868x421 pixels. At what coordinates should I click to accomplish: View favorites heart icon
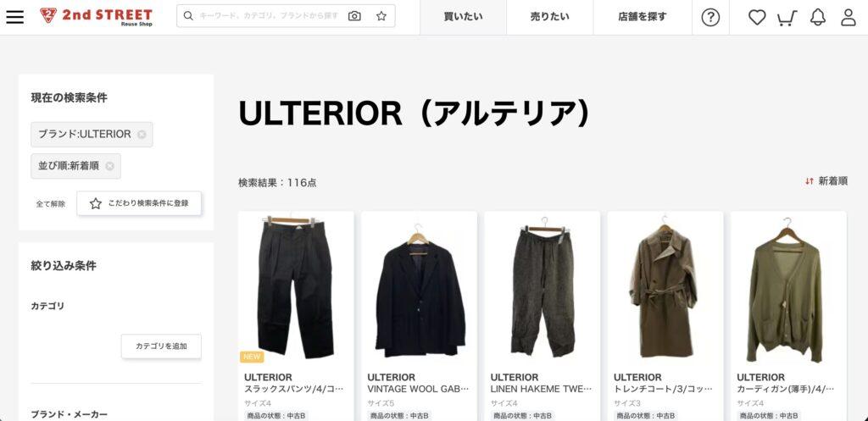(x=757, y=17)
